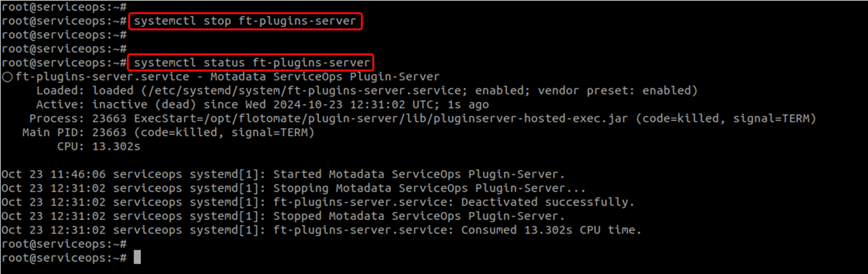Click the "Started Motadata ServiceOps Plugin-Server" log line

(x=419, y=174)
